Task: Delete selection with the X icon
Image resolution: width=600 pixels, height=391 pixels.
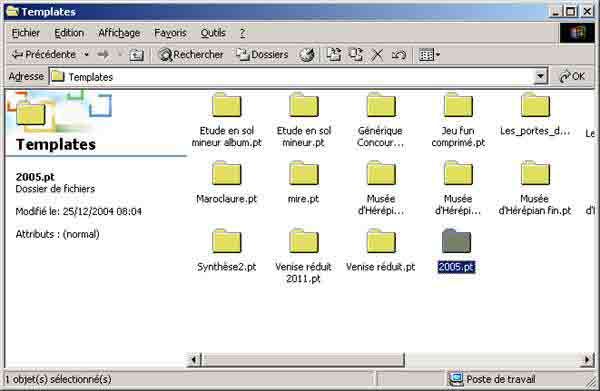Action: [377, 55]
